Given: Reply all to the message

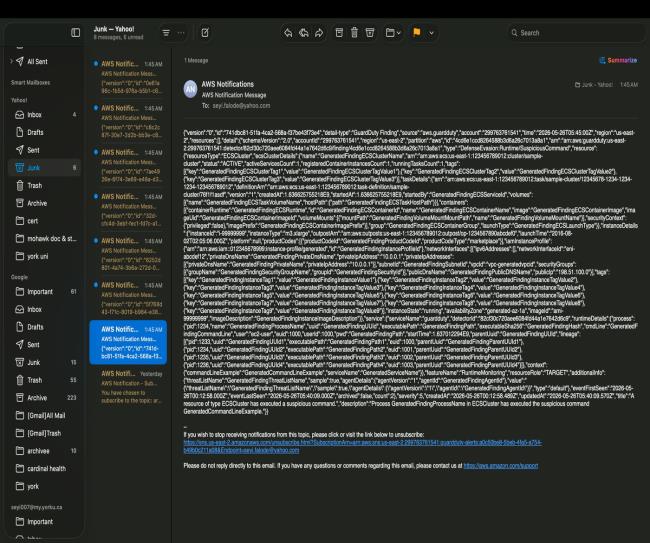Looking at the screenshot, I should click(303, 33).
